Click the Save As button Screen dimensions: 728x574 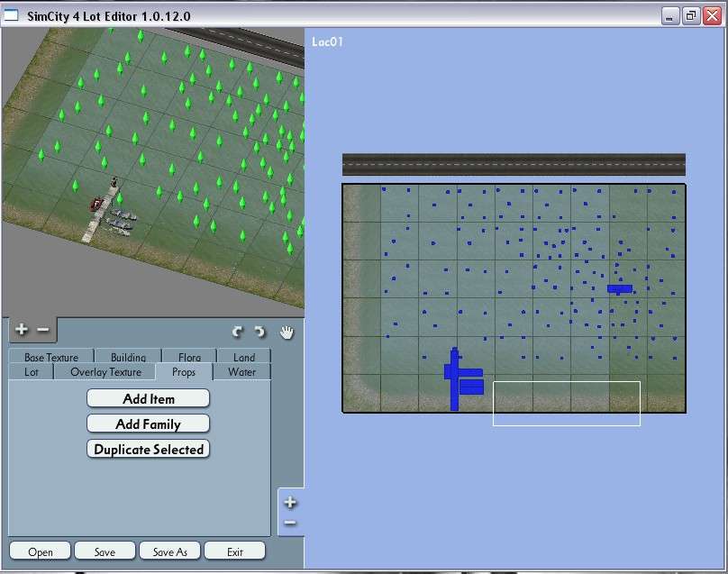click(169, 551)
